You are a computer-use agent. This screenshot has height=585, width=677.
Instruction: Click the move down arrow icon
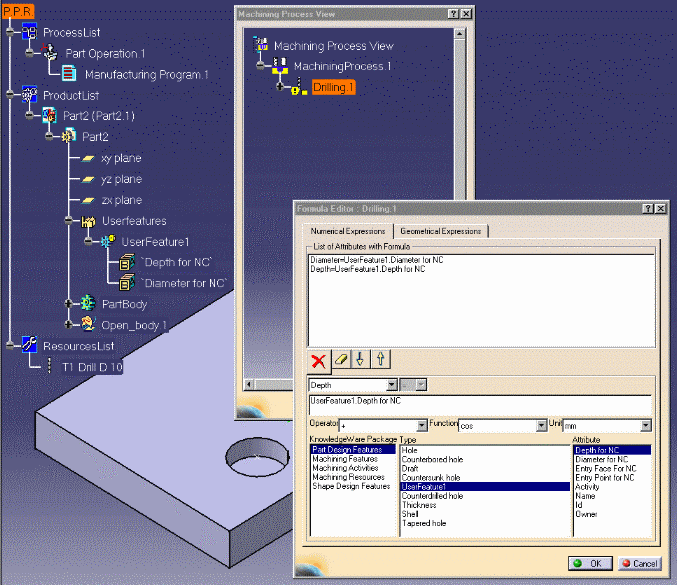tap(362, 358)
